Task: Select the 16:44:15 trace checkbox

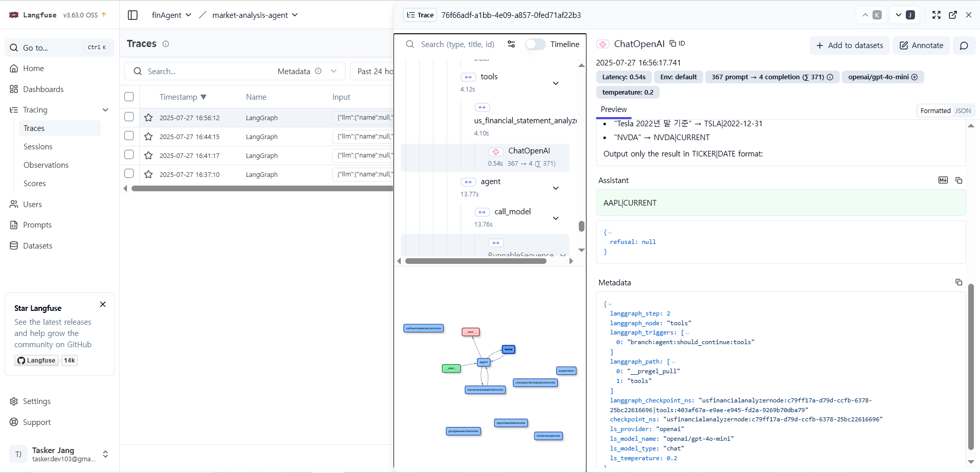Action: 129,136
